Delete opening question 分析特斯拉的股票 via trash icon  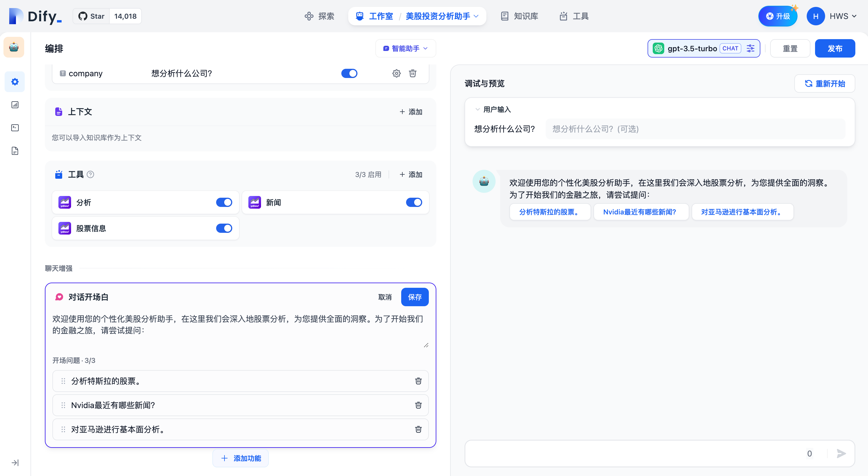418,381
